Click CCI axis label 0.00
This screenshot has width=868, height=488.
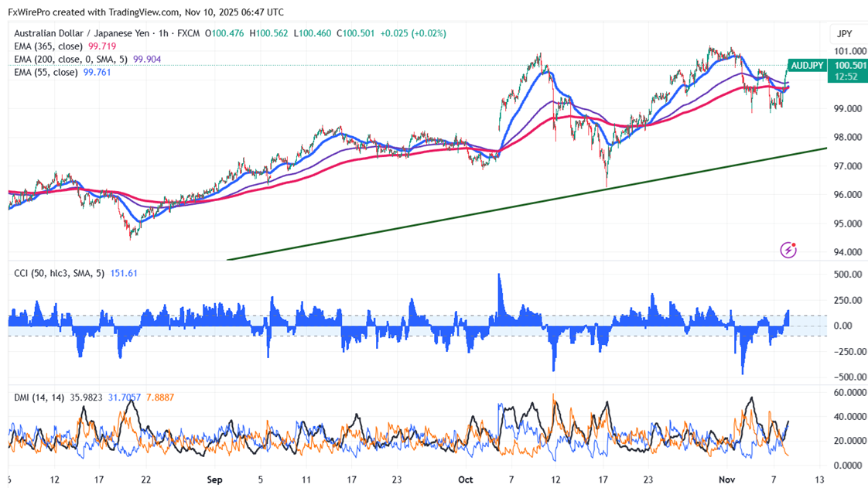point(843,326)
